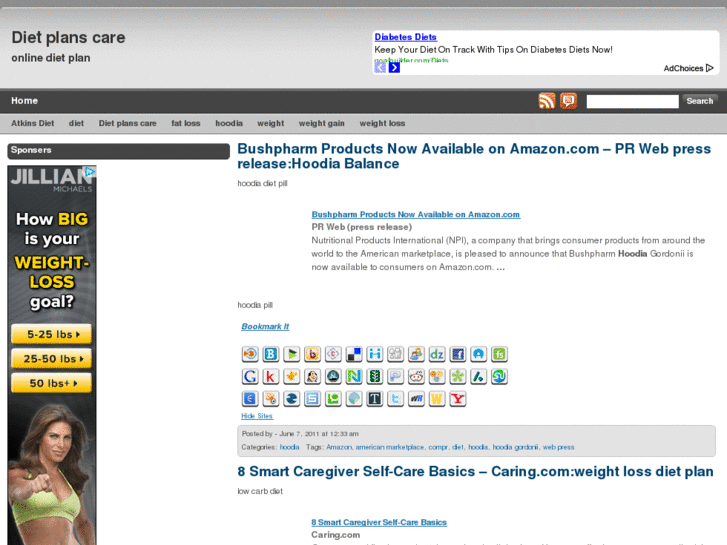Click the blue H bookmark icon
This screenshot has height=545, width=727.
(x=375, y=354)
